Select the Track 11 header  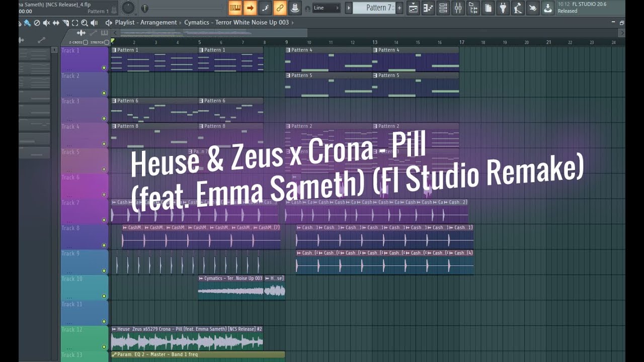(x=85, y=313)
